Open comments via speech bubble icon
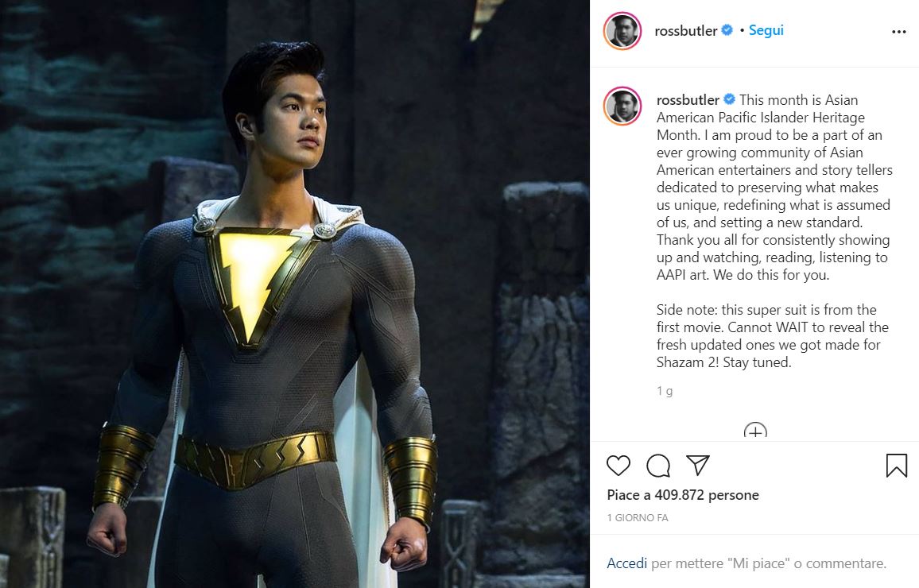919x588 pixels. tap(658, 466)
